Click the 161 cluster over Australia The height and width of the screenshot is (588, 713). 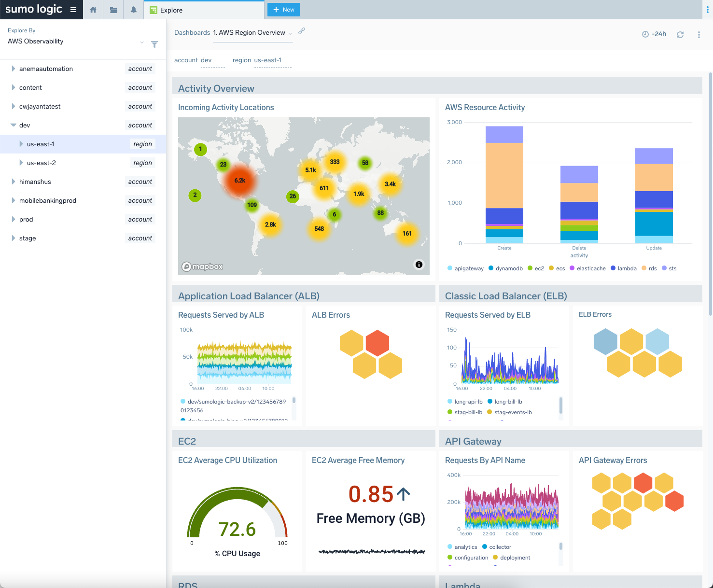407,233
